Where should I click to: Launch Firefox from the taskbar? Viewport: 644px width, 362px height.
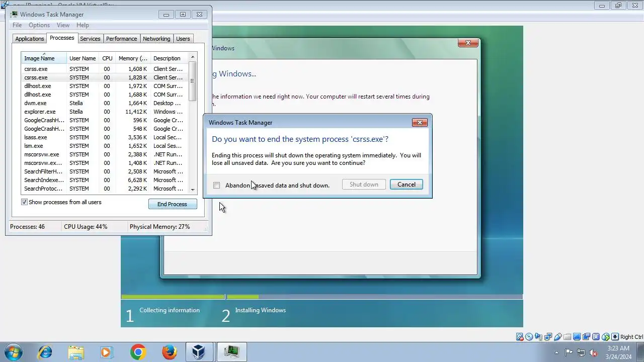(x=169, y=352)
